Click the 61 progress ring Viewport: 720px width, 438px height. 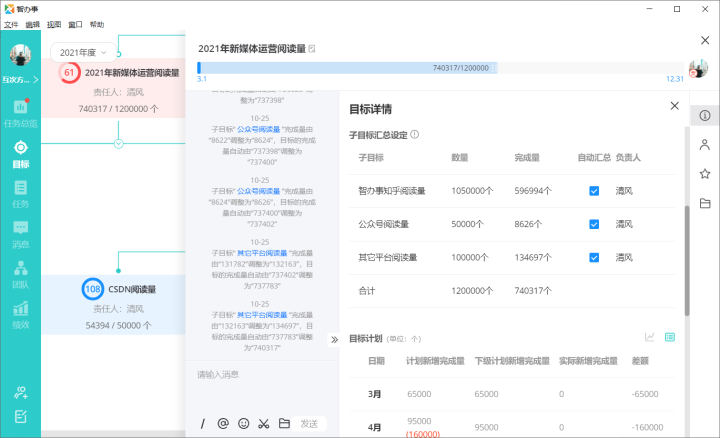point(69,73)
